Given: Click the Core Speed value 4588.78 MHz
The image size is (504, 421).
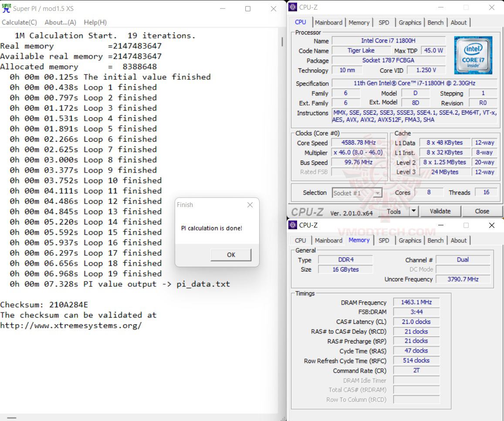Looking at the screenshot, I should 359,143.
